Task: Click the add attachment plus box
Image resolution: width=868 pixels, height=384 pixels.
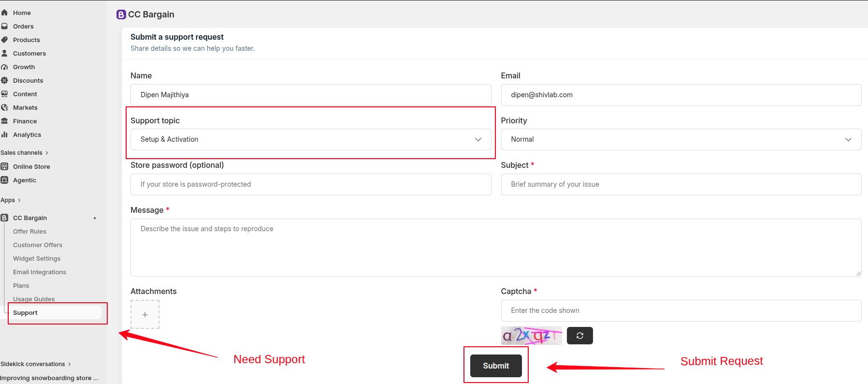Action: pyautogui.click(x=145, y=314)
